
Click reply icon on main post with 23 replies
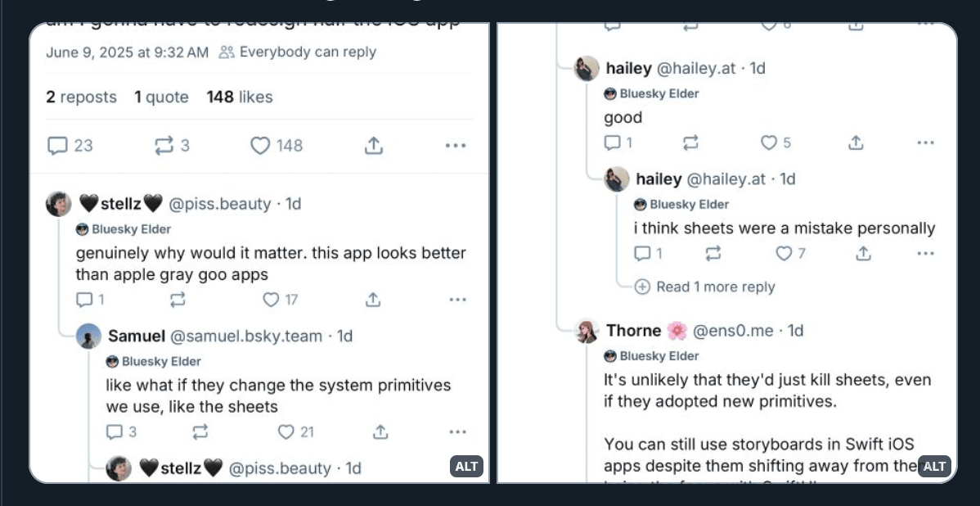pyautogui.click(x=57, y=146)
